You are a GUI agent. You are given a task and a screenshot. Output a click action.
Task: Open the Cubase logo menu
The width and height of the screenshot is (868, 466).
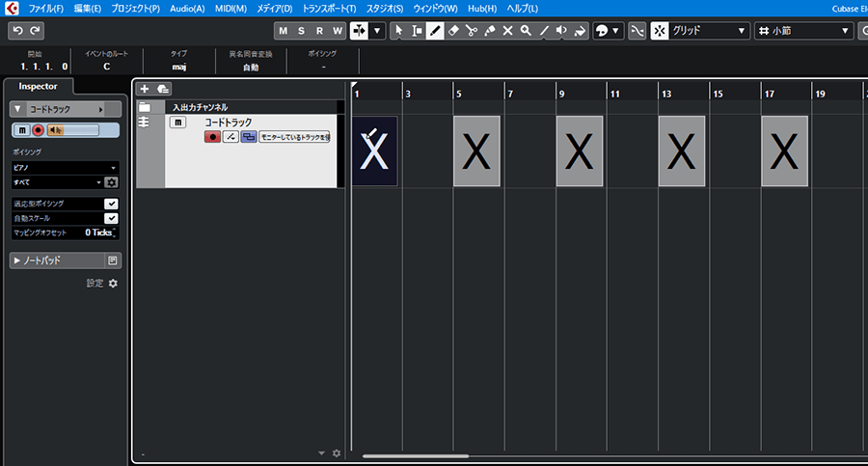click(x=11, y=8)
